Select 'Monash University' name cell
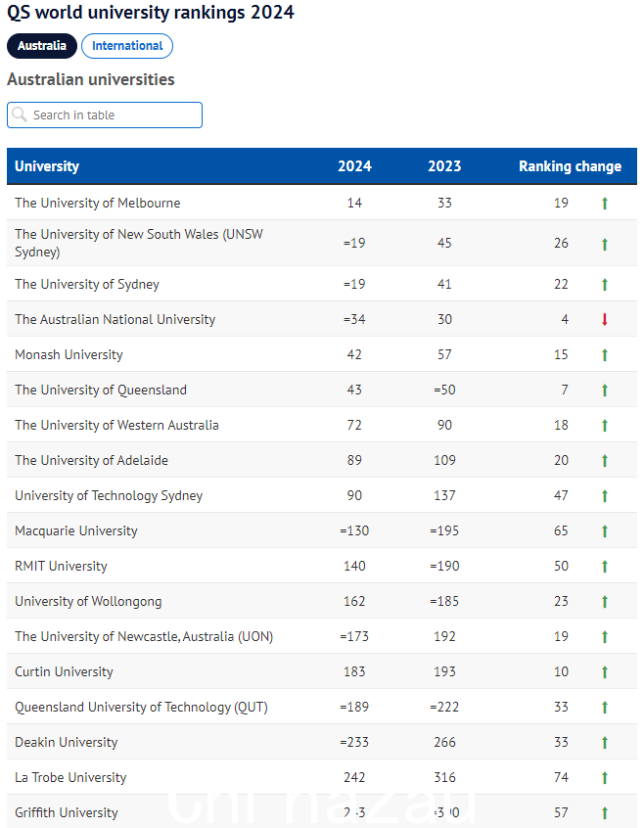644x828 pixels. tap(69, 355)
